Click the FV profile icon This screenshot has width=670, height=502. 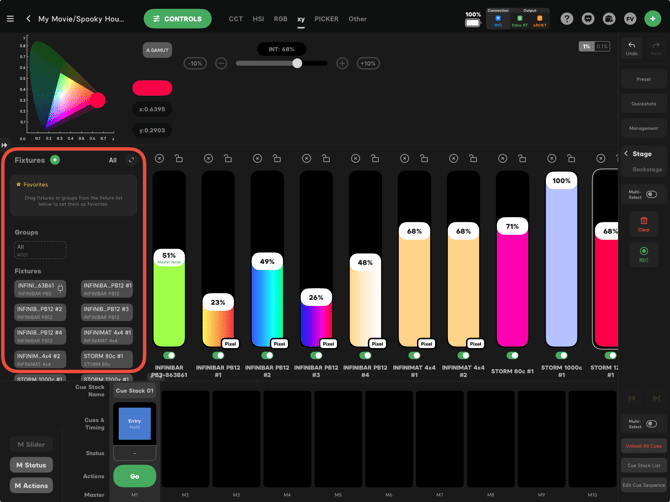[x=630, y=19]
